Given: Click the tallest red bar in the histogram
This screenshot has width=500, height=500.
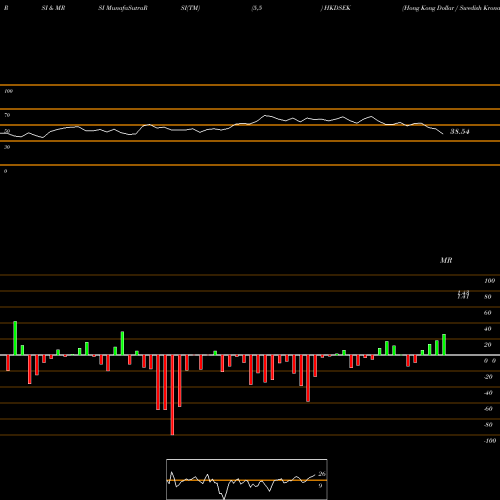Looking at the screenshot, I should (x=172, y=395).
